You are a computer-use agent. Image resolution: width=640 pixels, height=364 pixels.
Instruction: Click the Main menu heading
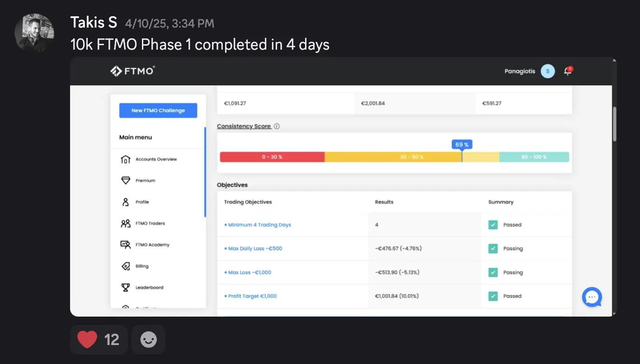pyautogui.click(x=136, y=137)
